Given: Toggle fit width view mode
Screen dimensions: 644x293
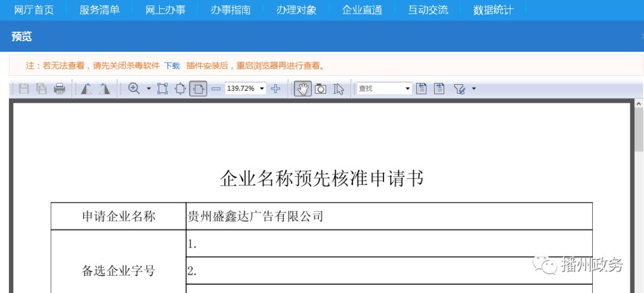Looking at the screenshot, I should 199,89.
